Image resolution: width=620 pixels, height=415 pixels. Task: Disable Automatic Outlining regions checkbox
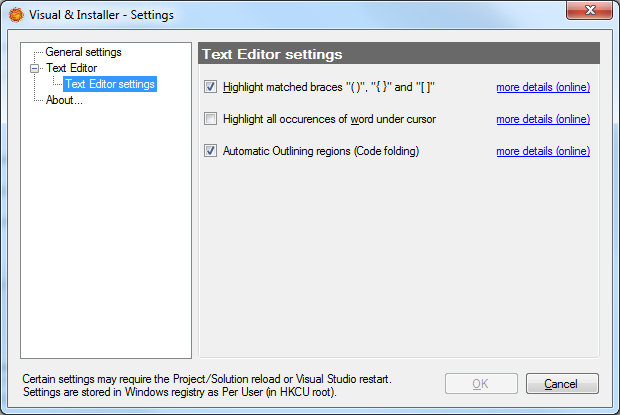coord(210,151)
